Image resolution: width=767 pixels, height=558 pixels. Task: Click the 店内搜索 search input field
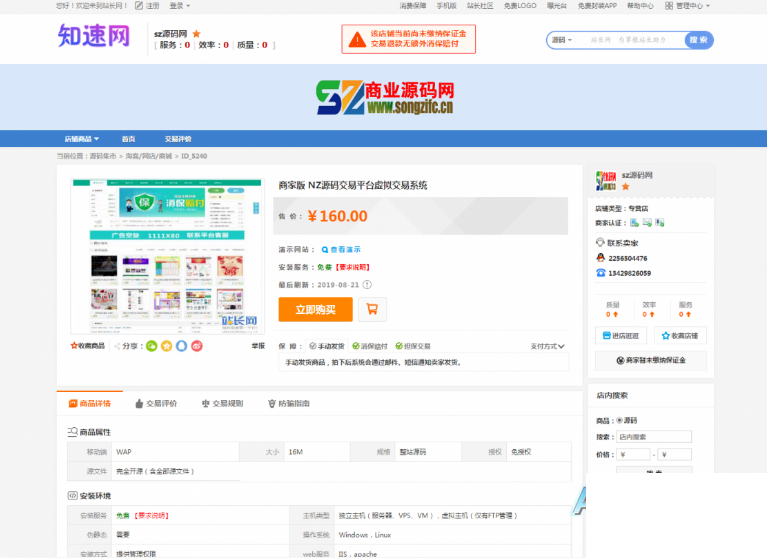tap(654, 437)
